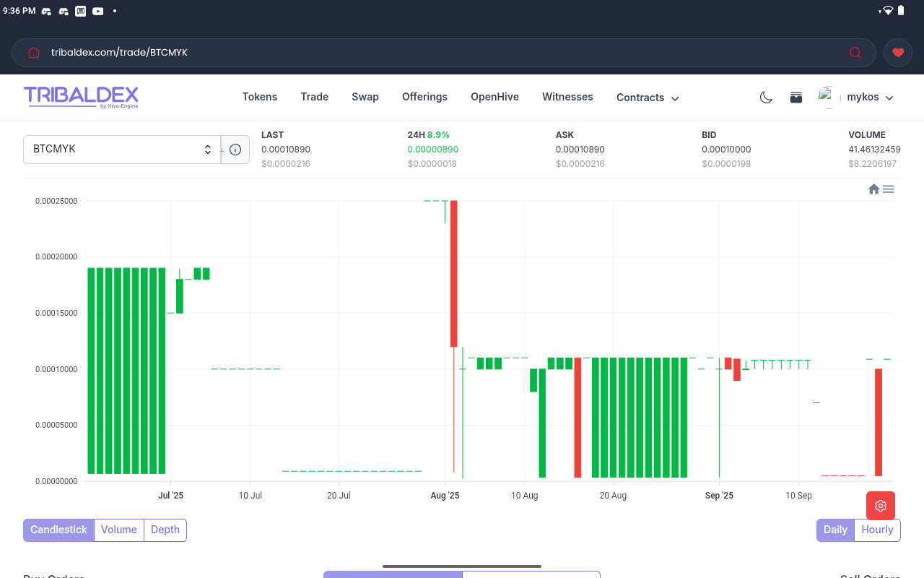Click the Tribaldex logo
This screenshot has height=578, width=924.
coord(81,97)
